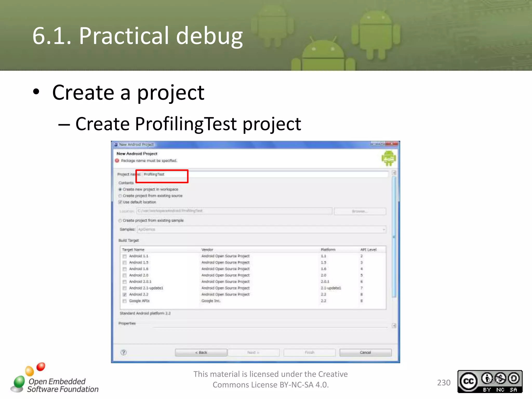Viewport: 532px width, 399px height.
Task: Click the scroll up arrow in dialog
Action: coord(394,173)
